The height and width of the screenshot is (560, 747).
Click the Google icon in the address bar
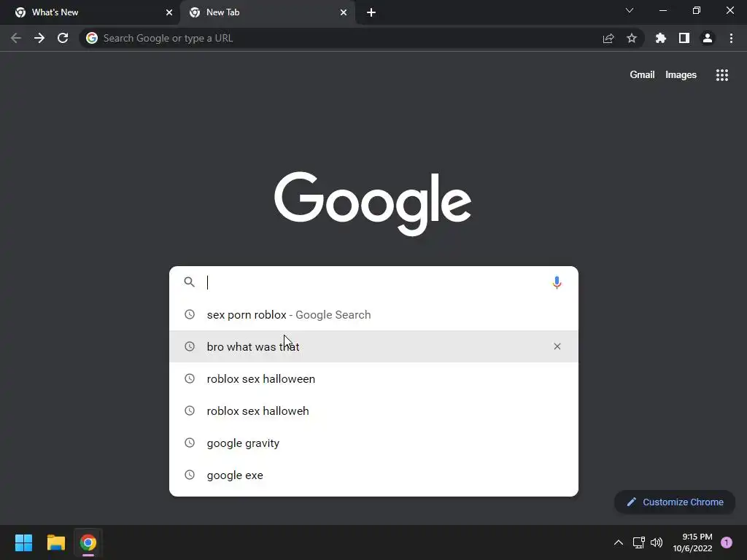click(x=92, y=38)
